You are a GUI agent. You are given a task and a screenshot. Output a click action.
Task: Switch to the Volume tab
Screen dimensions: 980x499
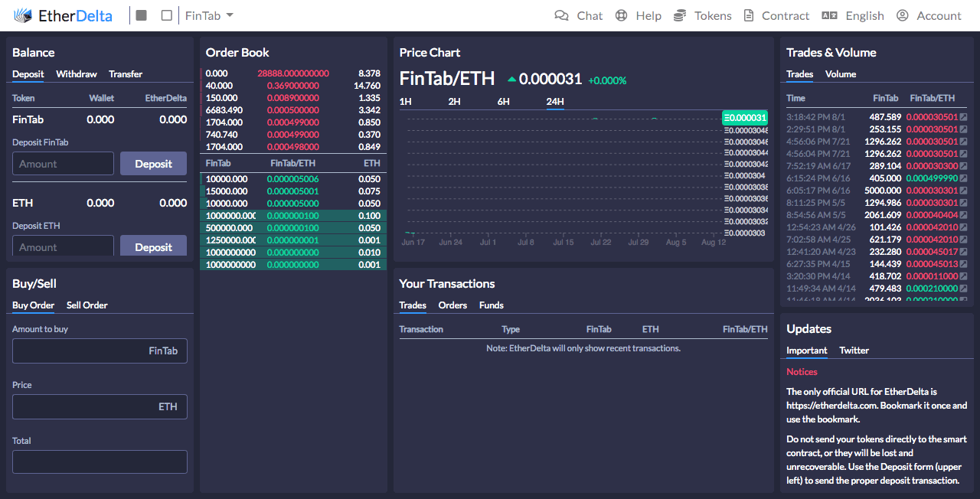[x=841, y=74]
